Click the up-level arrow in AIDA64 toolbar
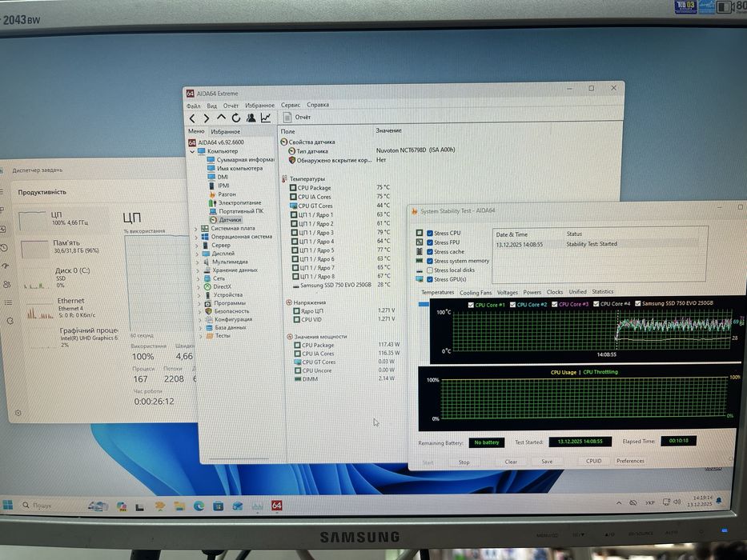747x560 pixels. (221, 117)
